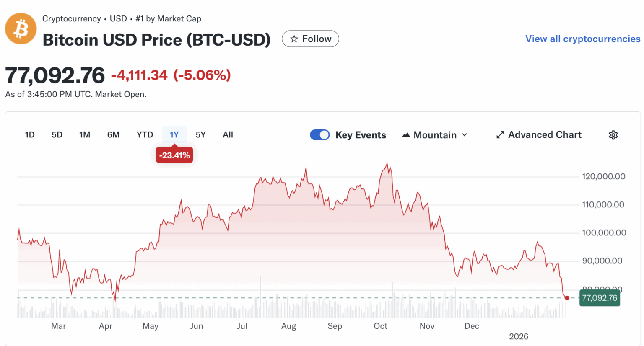This screenshot has width=644, height=346.
Task: Open chart settings gear icon
Action: point(613,135)
